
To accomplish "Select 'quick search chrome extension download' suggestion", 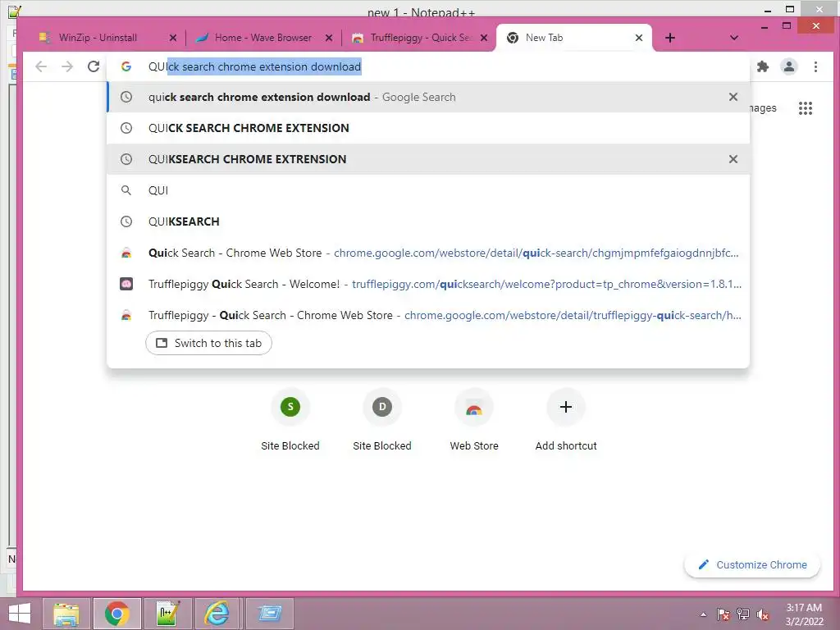I will pyautogui.click(x=428, y=97).
